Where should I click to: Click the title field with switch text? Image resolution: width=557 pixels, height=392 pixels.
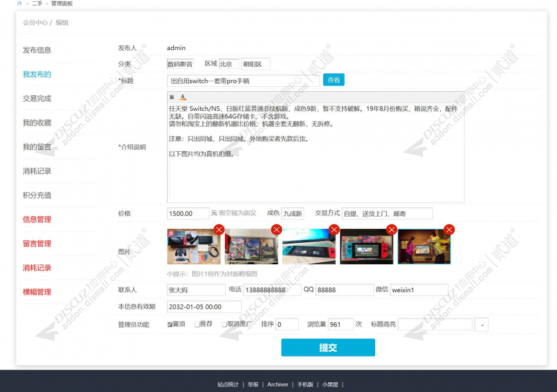[x=244, y=81]
